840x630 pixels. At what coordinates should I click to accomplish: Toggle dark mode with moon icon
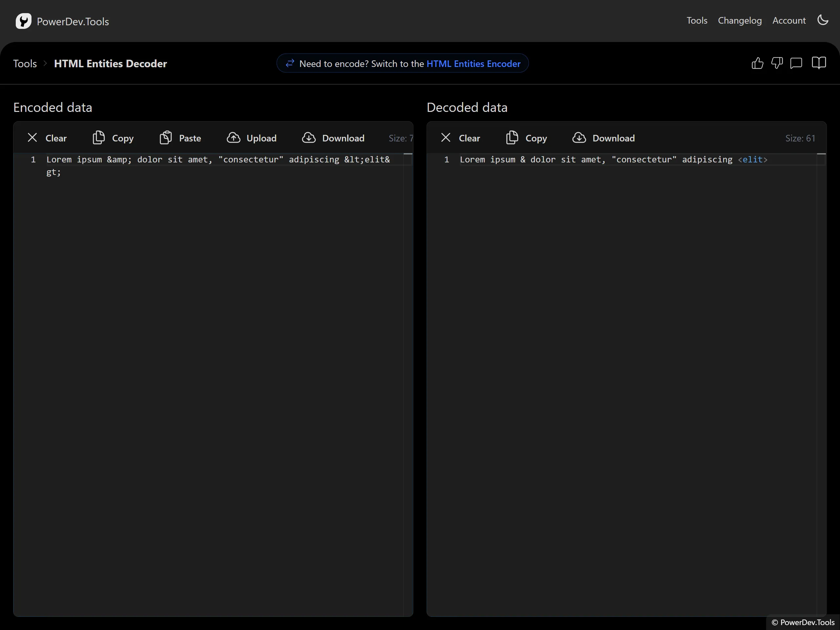click(x=823, y=20)
